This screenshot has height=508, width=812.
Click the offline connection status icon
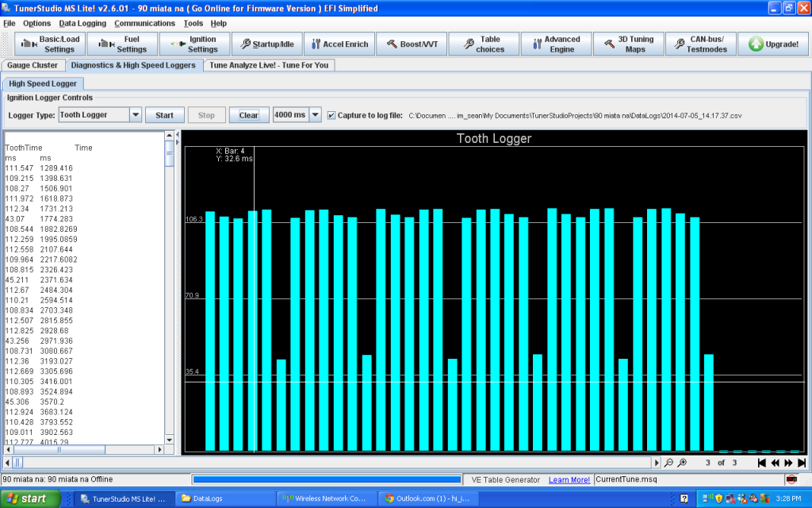point(791,479)
